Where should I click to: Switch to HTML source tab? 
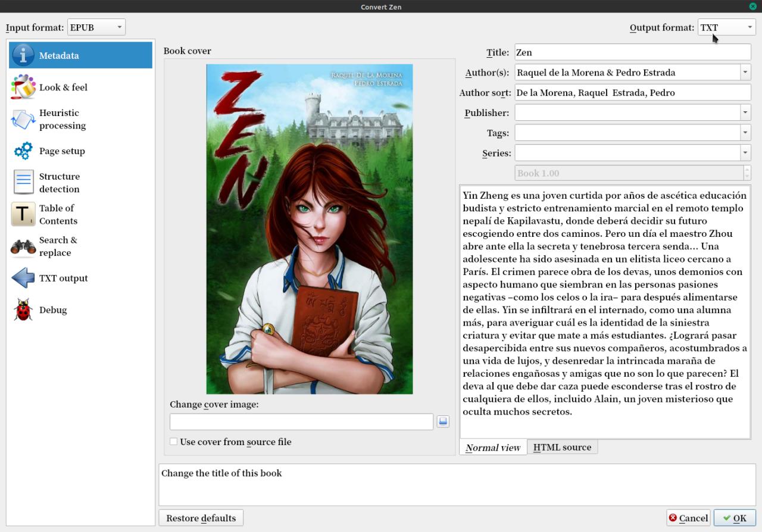(562, 447)
